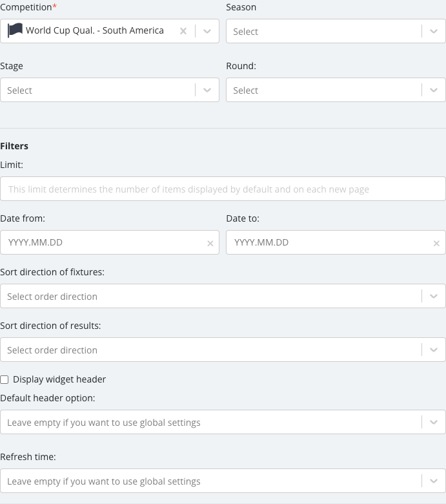The height and width of the screenshot is (504, 446).
Task: Click the Default header option select box
Action: point(223,422)
